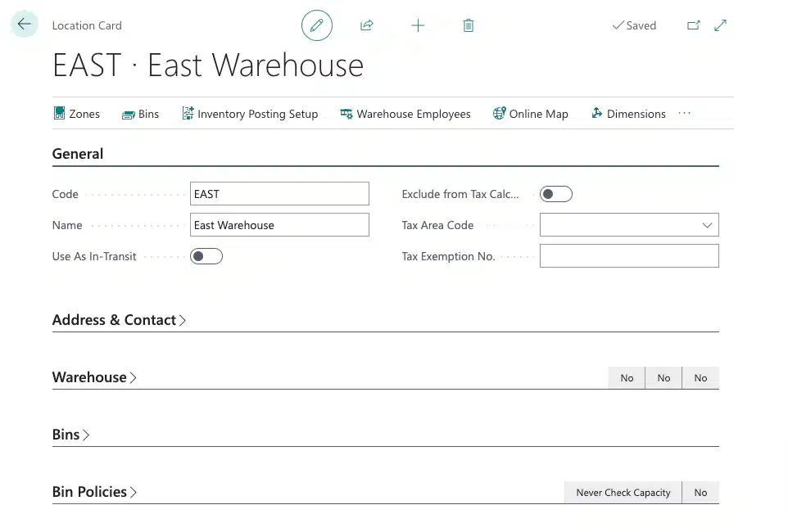Click the Use As In-Transit label
Image resolution: width=788 pixels, height=532 pixels.
94,256
